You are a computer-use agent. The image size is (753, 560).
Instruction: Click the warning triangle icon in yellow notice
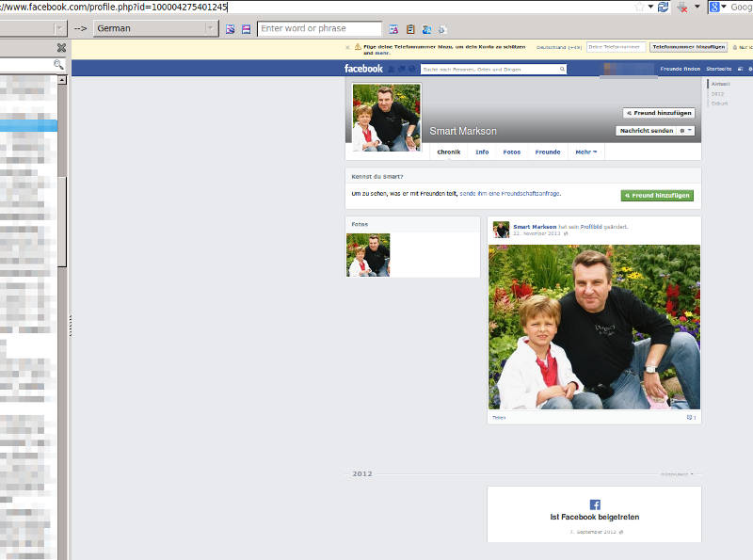tap(358, 46)
